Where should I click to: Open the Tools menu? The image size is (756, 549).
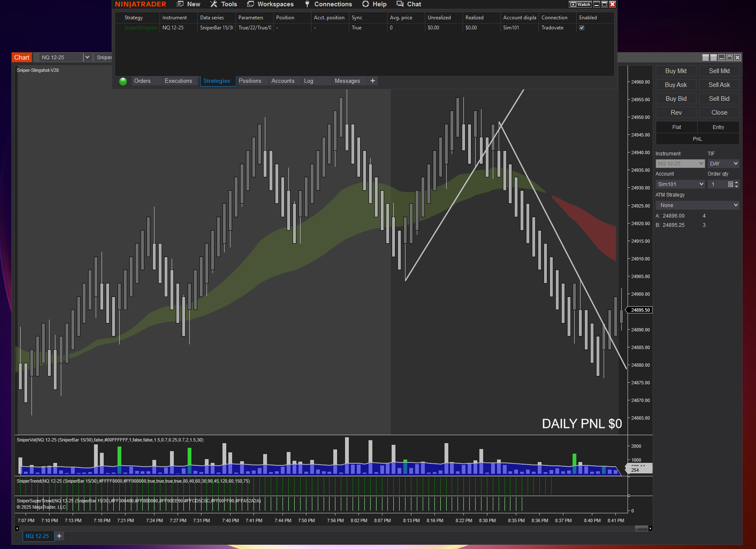tap(224, 4)
